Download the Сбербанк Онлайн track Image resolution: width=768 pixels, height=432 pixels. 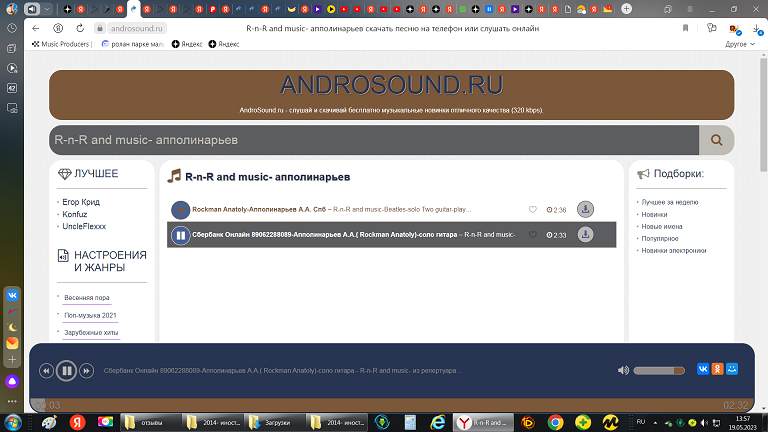tap(585, 235)
